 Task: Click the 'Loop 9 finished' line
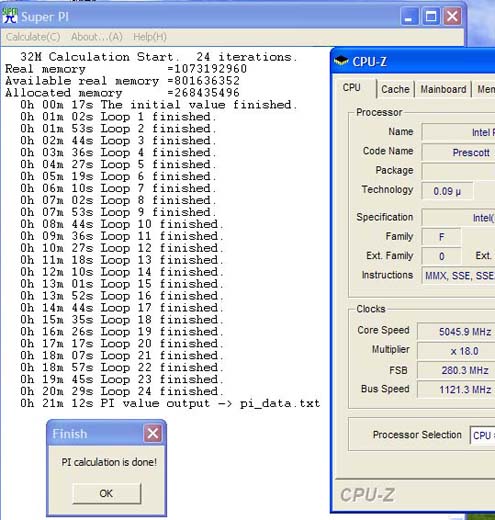click(x=118, y=212)
